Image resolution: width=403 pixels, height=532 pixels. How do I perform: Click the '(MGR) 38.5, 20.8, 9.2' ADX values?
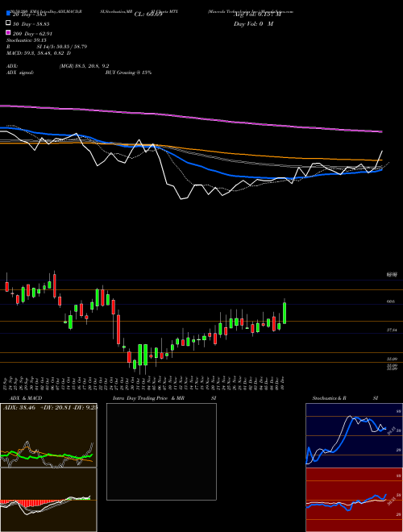pos(84,66)
